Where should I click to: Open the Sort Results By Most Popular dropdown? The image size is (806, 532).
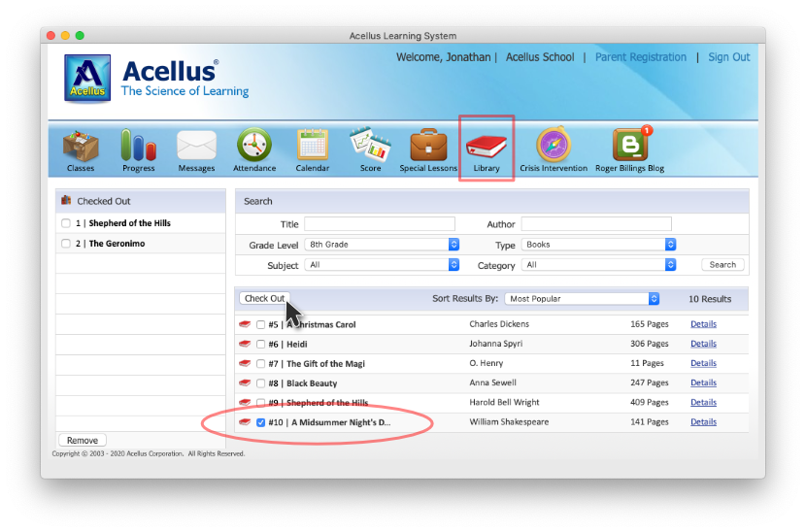pyautogui.click(x=582, y=299)
